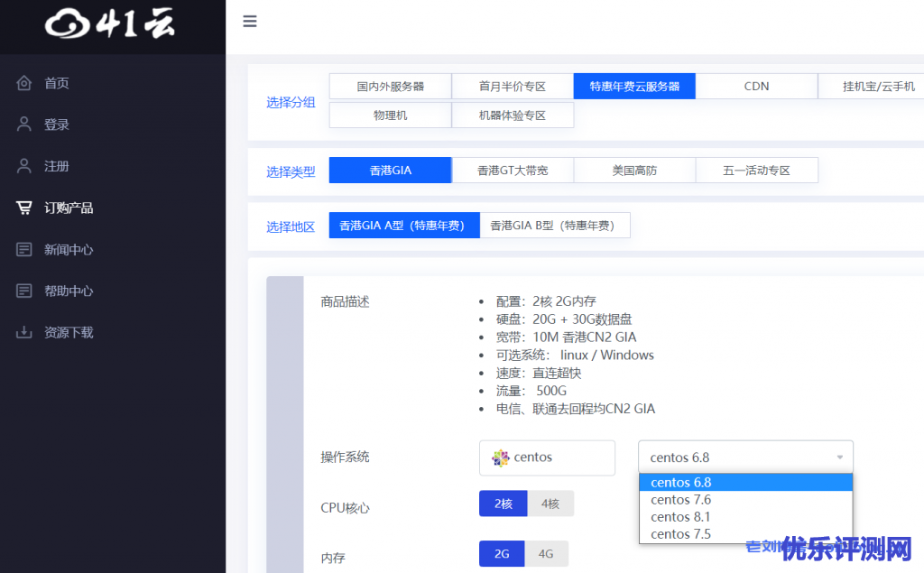The width and height of the screenshot is (924, 573).
Task: Collapse the centos 6.8 version dropdown
Action: (745, 457)
